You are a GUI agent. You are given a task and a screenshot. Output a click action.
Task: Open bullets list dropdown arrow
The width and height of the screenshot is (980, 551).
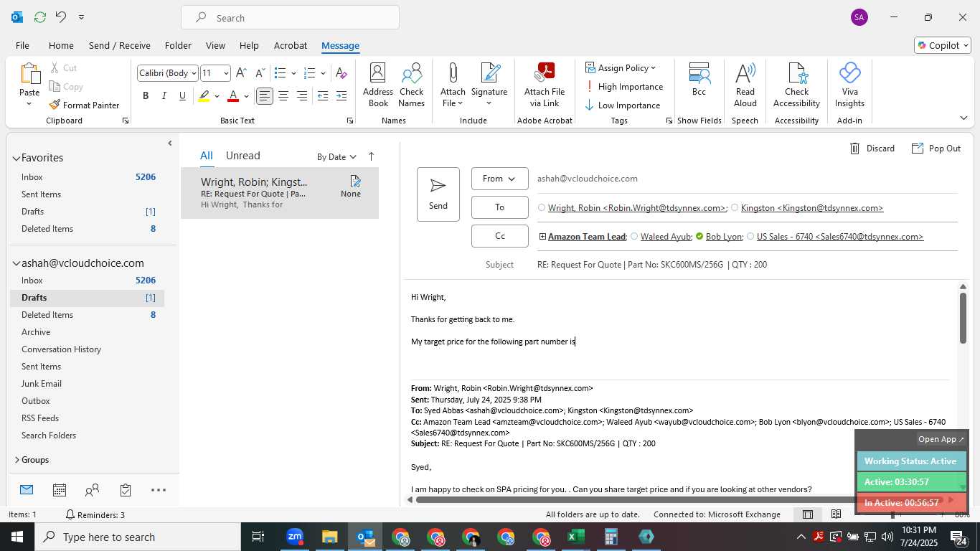point(293,73)
